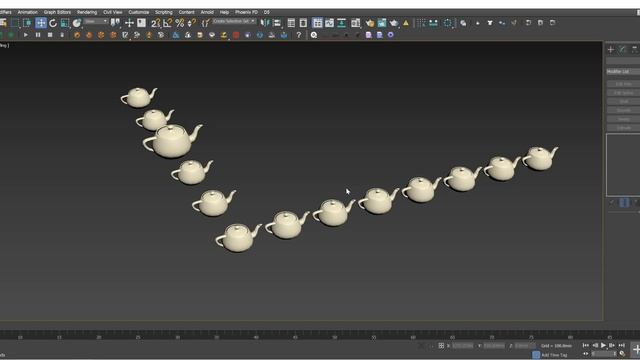
Task: Open the Civil View menu
Action: [113, 12]
